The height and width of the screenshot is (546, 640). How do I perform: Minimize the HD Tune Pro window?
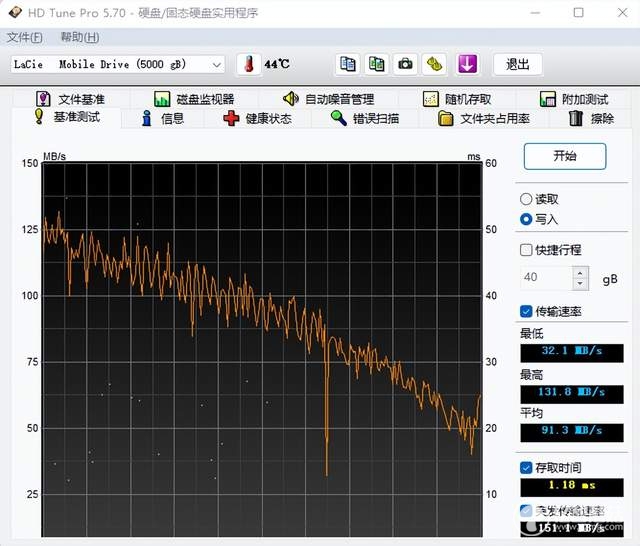click(x=535, y=13)
